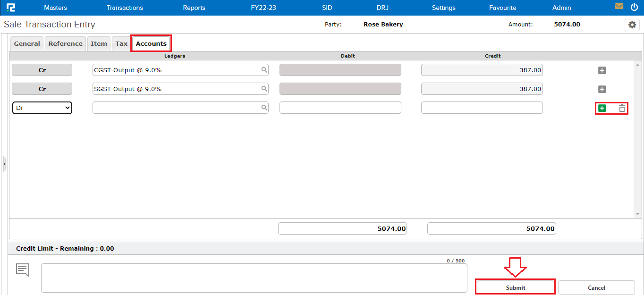Open the settings gear near Amount
The width and height of the screenshot is (644, 295).
point(632,25)
